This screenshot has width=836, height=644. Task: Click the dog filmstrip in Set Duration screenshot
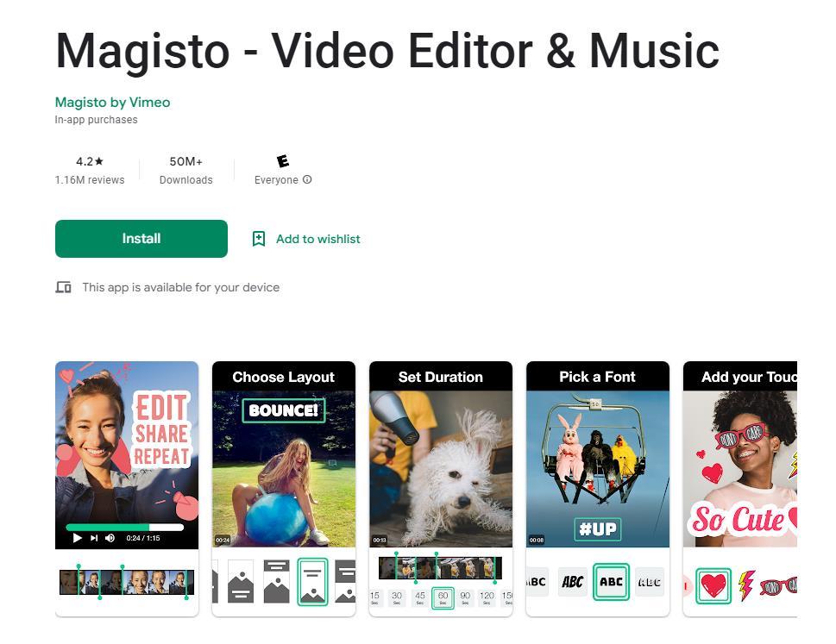440,568
